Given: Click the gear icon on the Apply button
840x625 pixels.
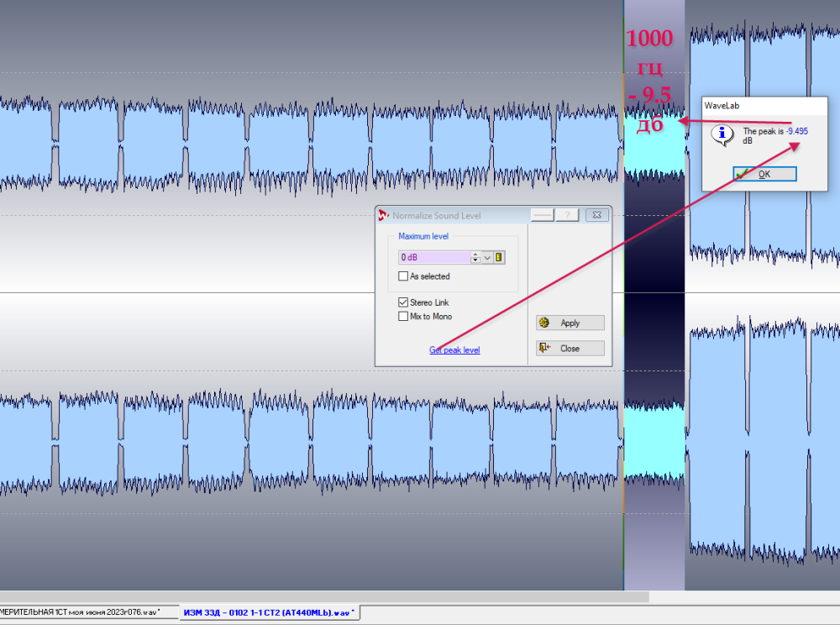Looking at the screenshot, I should point(543,323).
